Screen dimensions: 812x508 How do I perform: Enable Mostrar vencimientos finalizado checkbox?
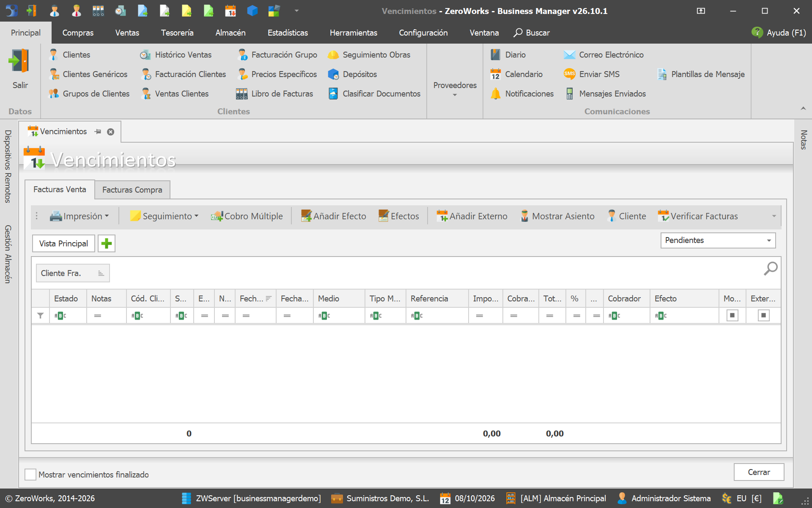(30, 475)
